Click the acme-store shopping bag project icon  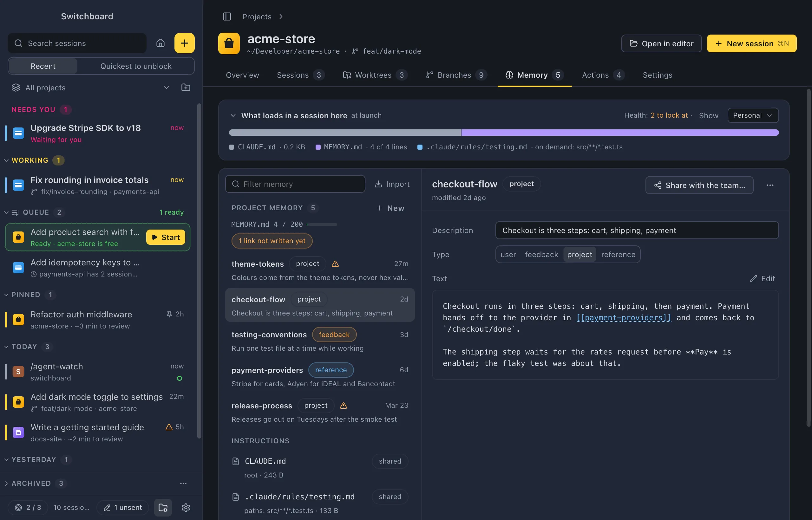tap(229, 43)
